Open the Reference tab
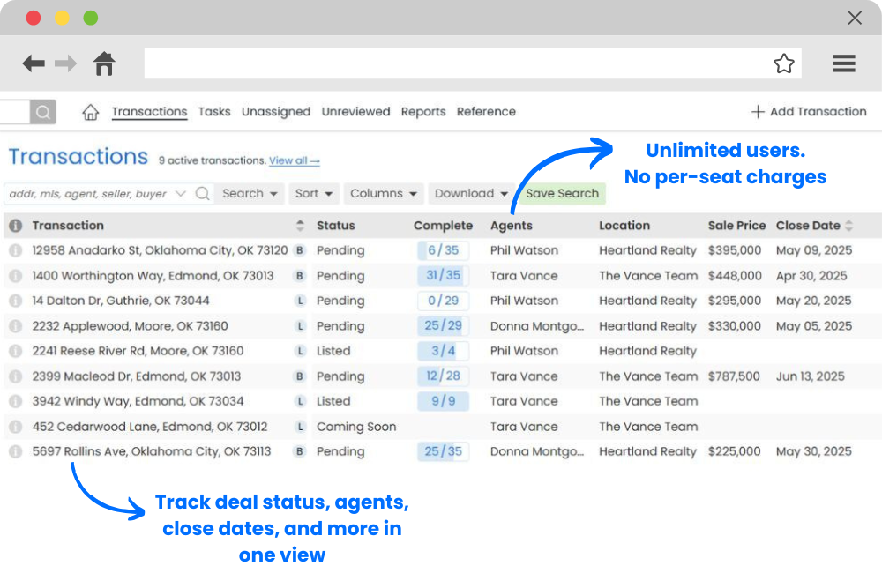The height and width of the screenshot is (588, 882). click(486, 112)
